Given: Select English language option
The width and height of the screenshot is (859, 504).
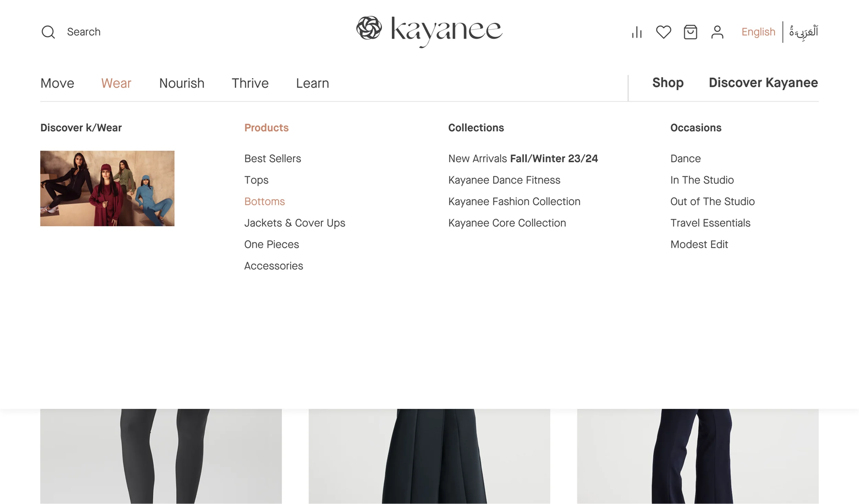Looking at the screenshot, I should (758, 32).
